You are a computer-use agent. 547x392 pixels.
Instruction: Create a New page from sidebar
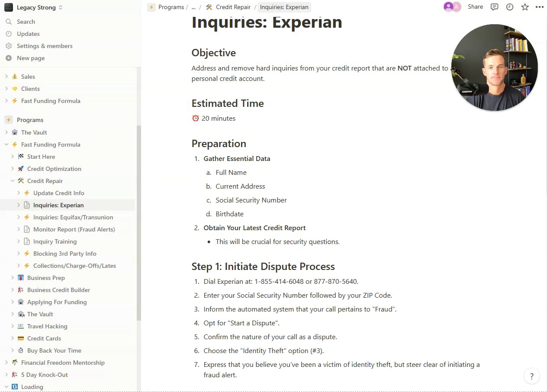(x=30, y=58)
